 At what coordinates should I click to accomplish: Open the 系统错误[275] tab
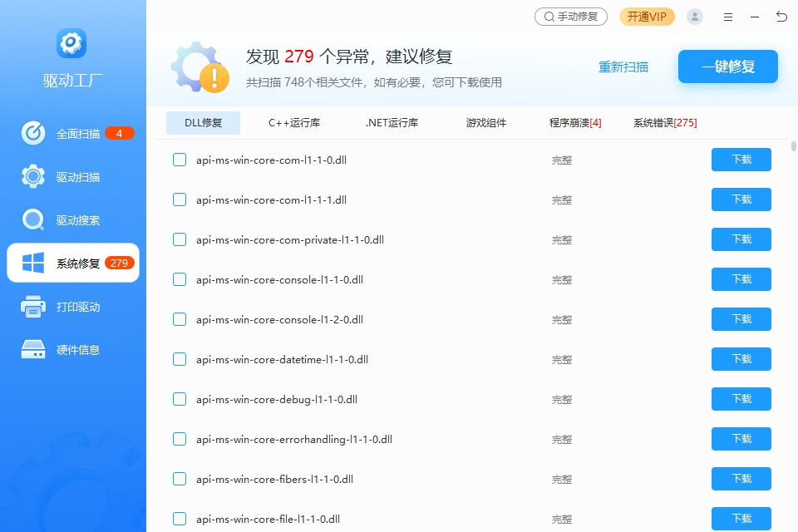point(665,123)
